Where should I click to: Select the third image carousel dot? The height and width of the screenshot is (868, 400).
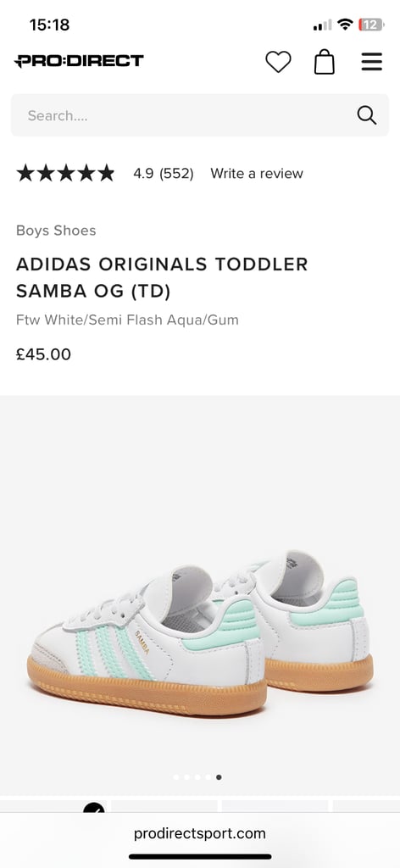click(x=197, y=777)
